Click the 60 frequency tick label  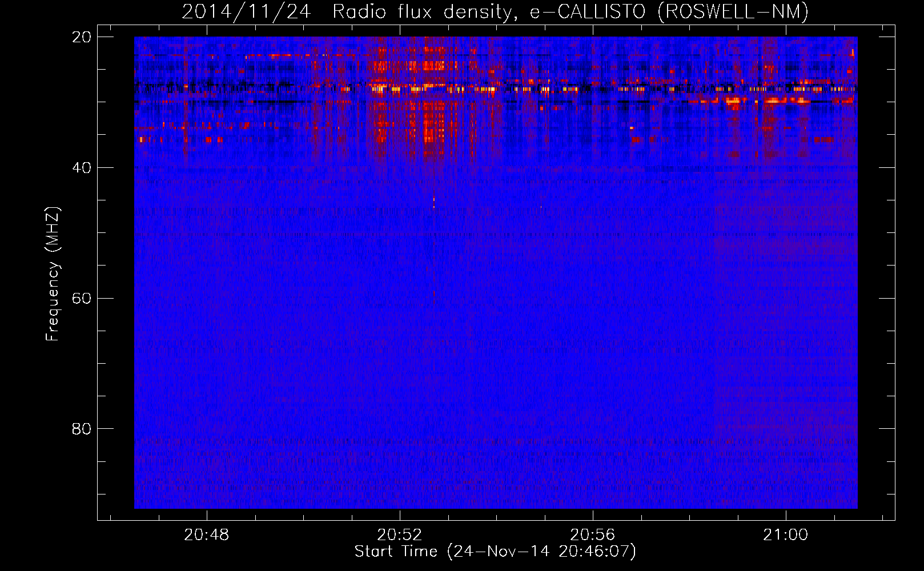coord(82,299)
